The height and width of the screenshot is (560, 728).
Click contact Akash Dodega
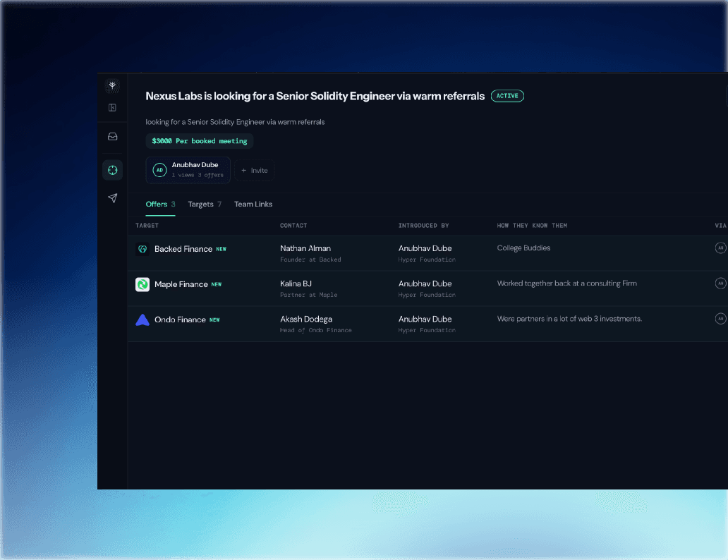click(x=306, y=319)
